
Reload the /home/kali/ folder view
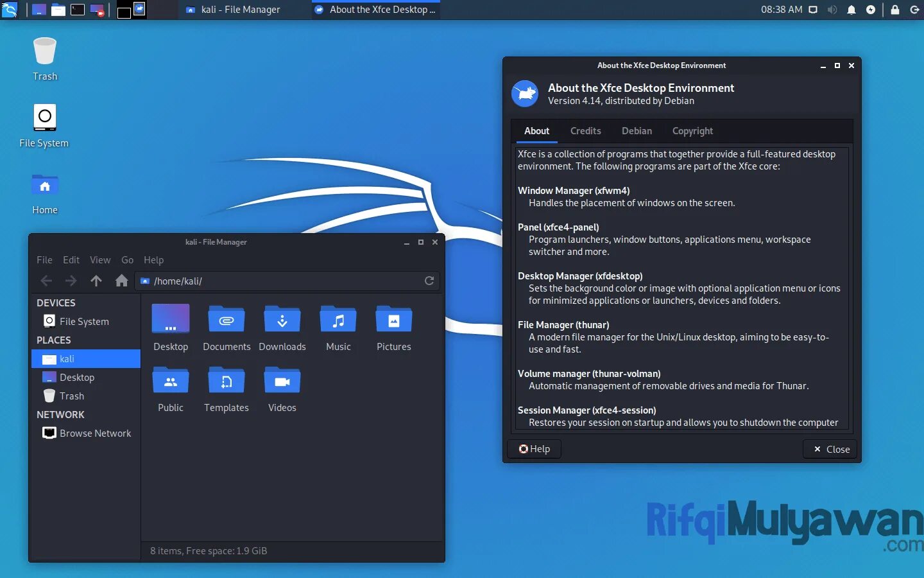click(x=429, y=281)
